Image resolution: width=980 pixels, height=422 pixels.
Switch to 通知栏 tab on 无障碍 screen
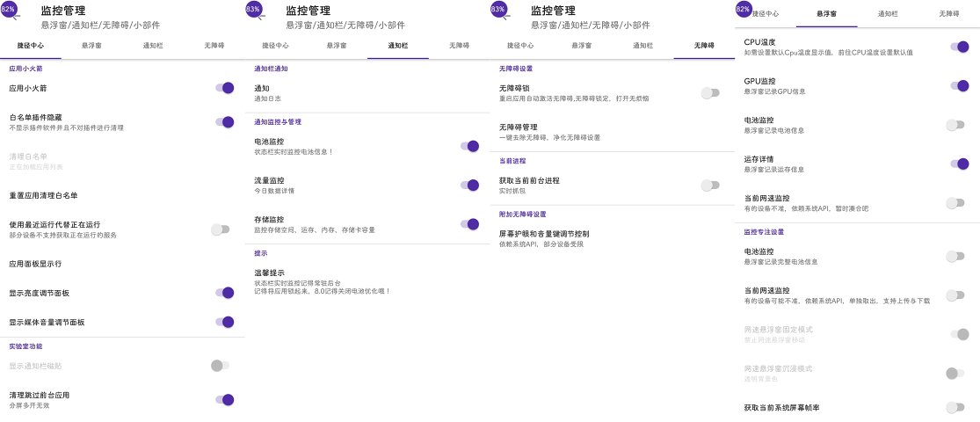643,46
